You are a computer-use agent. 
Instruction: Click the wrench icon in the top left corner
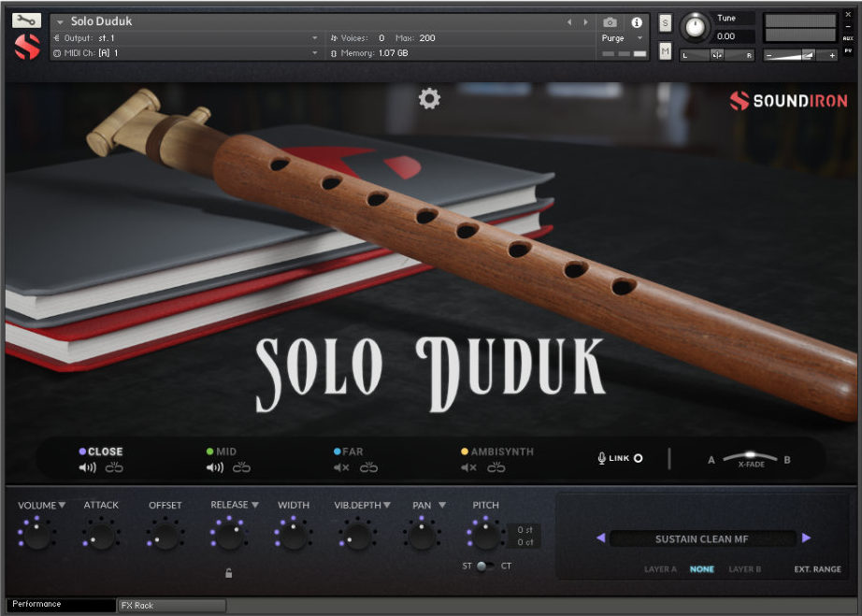point(25,18)
